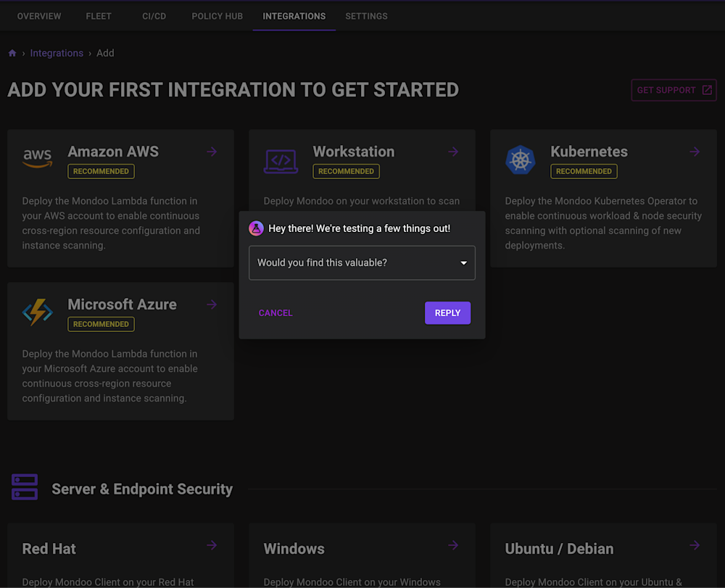This screenshot has height=588, width=725.
Task: Click the Amazon AWS card description text
Action: pyautogui.click(x=111, y=223)
